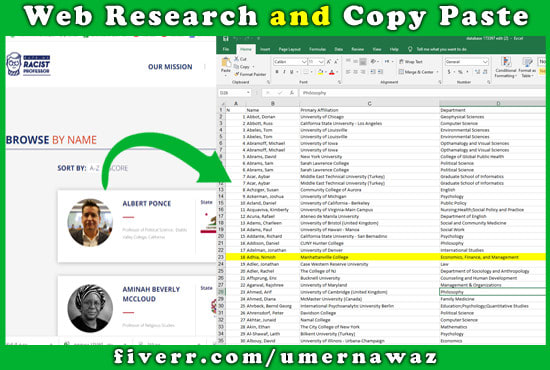This screenshot has width=550, height=370.
Task: Decrease font size with the small A icon
Action: [x=336, y=62]
